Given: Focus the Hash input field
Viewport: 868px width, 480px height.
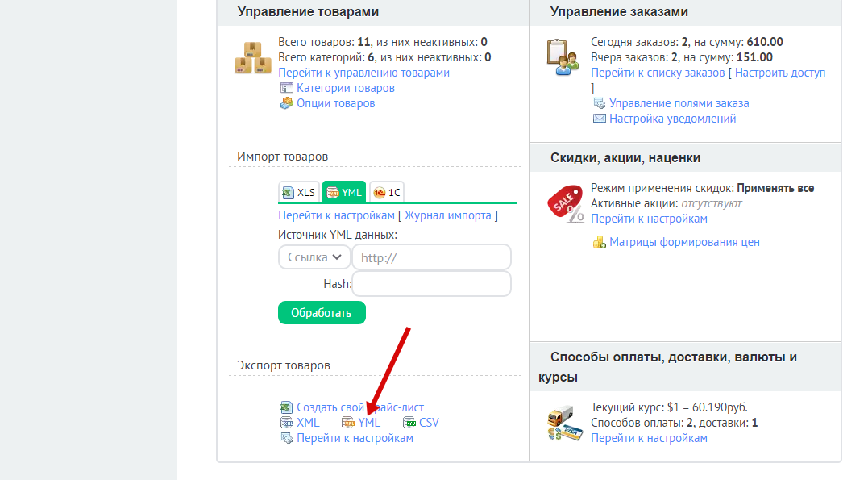Looking at the screenshot, I should (431, 284).
